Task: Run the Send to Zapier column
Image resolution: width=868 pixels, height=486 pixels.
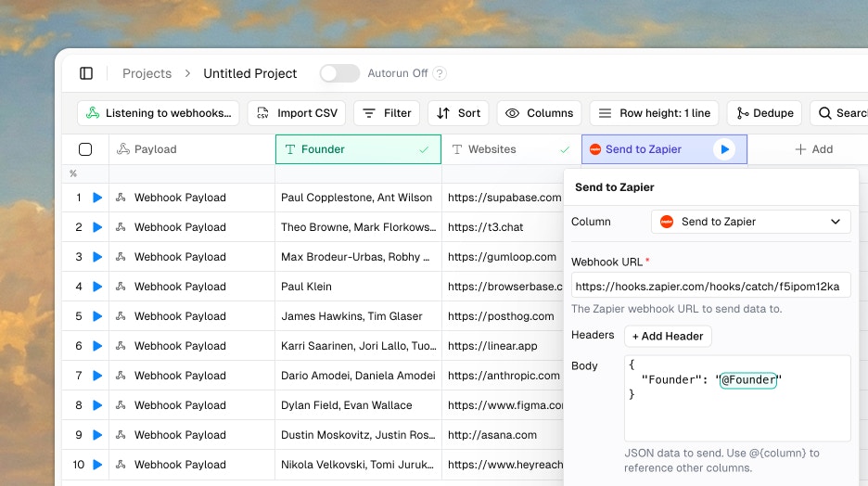Action: pyautogui.click(x=724, y=149)
